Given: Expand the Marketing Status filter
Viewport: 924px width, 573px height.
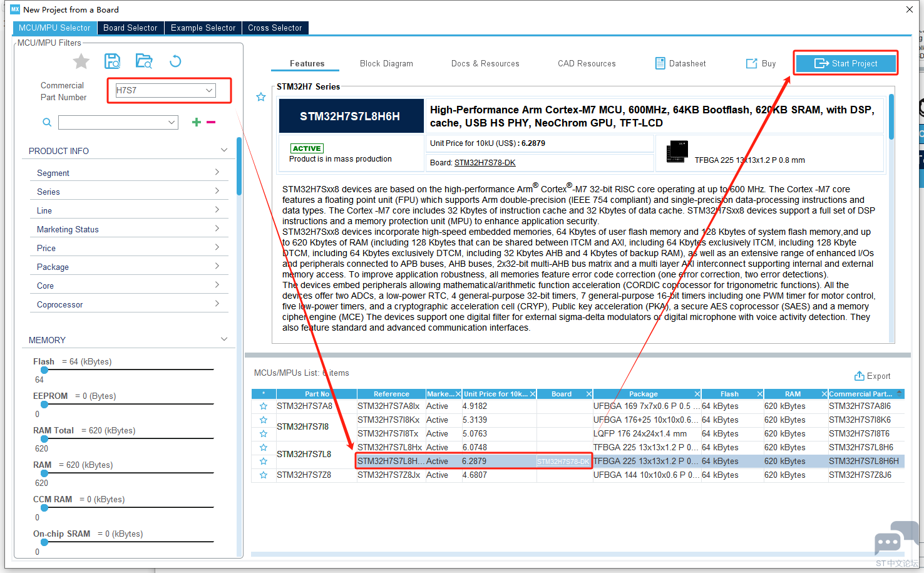Looking at the screenshot, I should pyautogui.click(x=217, y=229).
